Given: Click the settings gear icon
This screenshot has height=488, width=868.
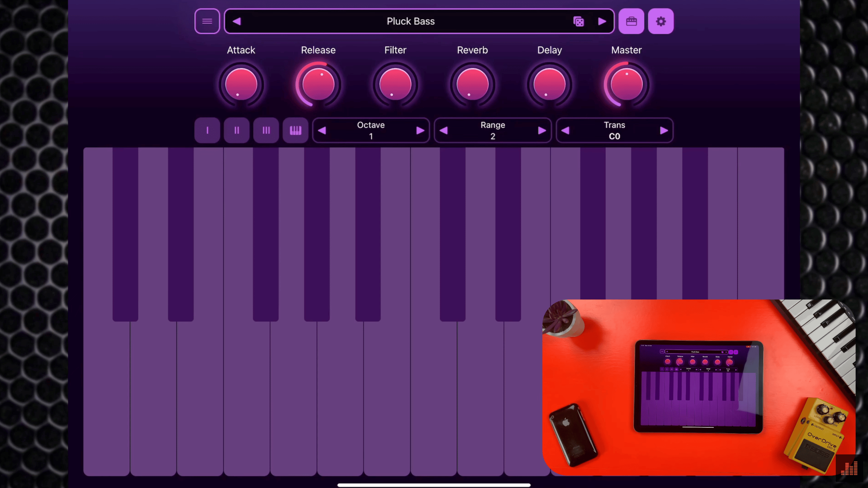Looking at the screenshot, I should click(x=660, y=21).
